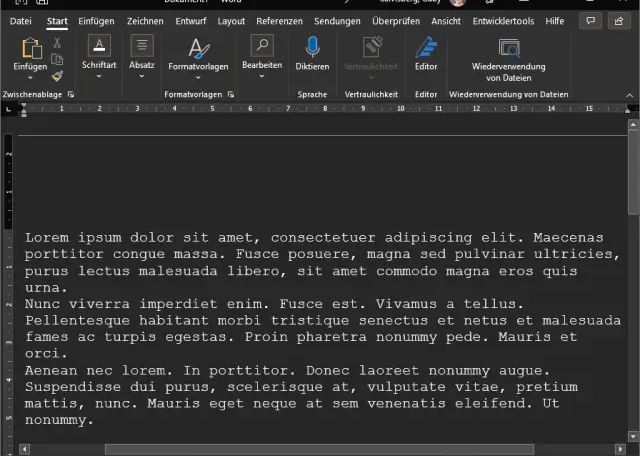Click the right indent marker on ruler
Viewport: 640px width, 456px height.
click(x=627, y=109)
